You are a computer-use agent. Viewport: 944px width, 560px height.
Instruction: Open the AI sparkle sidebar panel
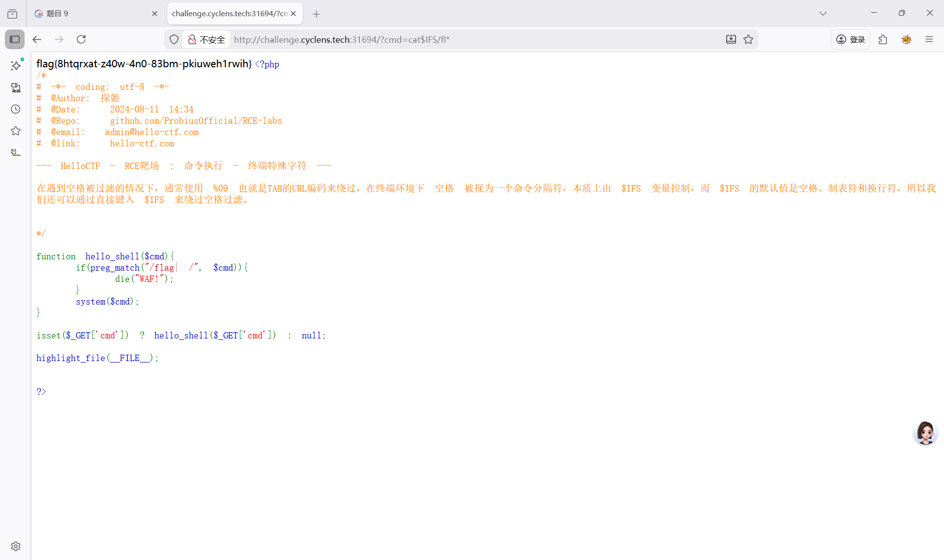[16, 65]
